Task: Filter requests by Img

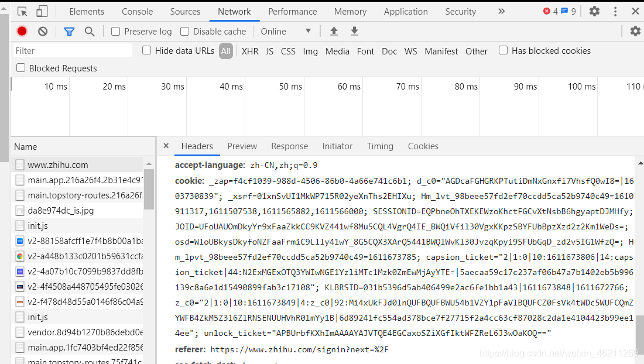Action: 310,51
